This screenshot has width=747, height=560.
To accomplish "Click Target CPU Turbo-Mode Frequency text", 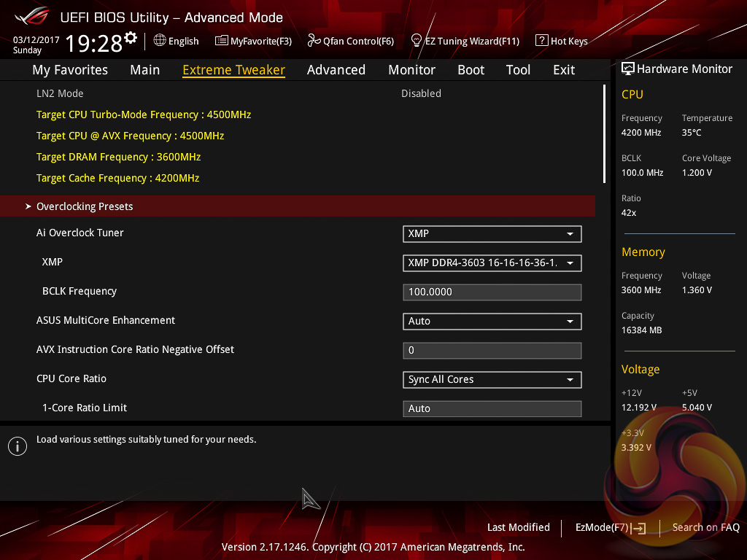I will tap(144, 114).
